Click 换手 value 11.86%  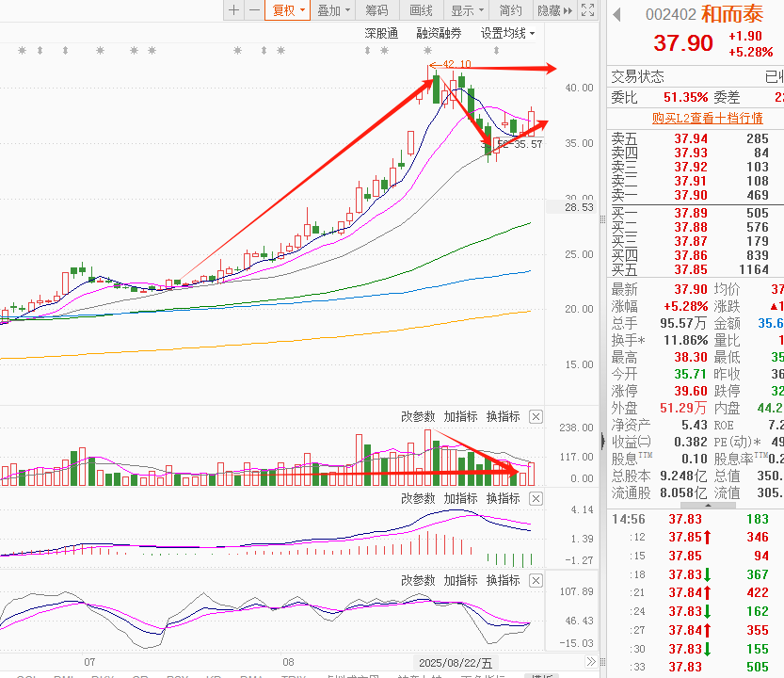click(x=685, y=340)
